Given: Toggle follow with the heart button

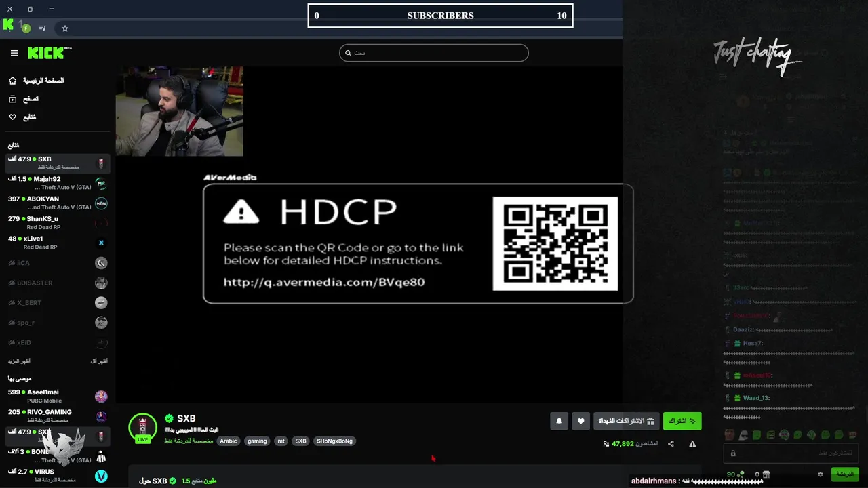Looking at the screenshot, I should coord(580,421).
